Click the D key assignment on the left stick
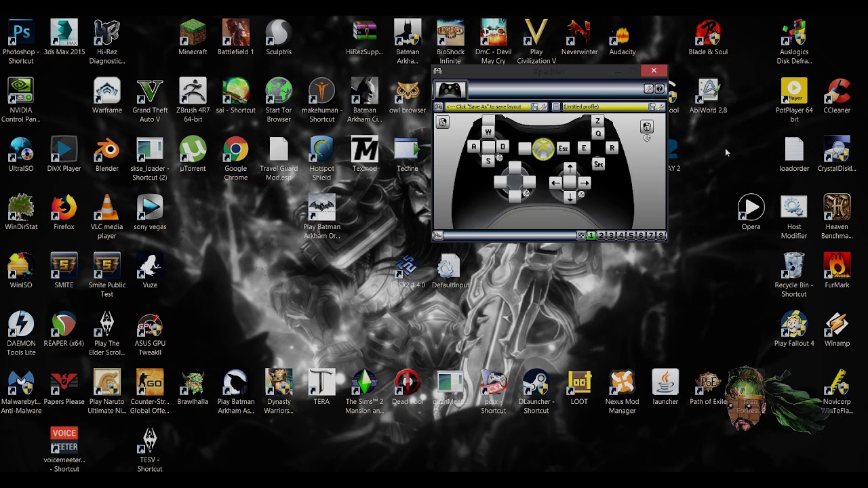 pos(502,146)
